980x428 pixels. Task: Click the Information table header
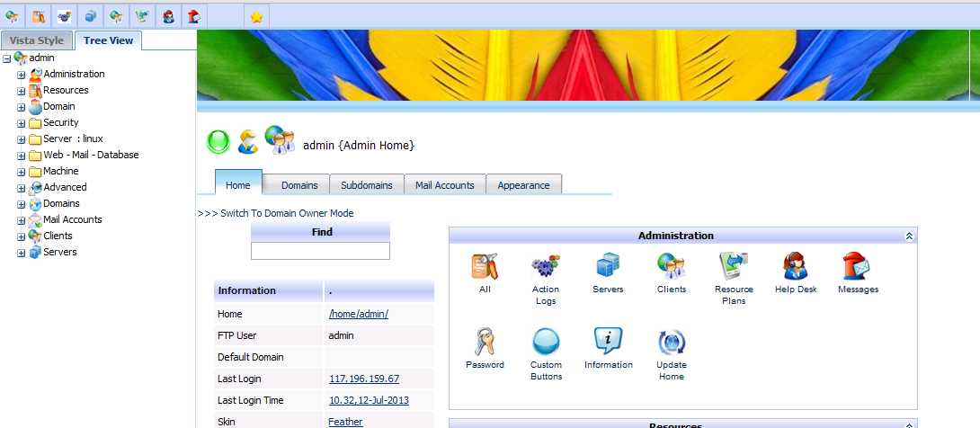[269, 290]
